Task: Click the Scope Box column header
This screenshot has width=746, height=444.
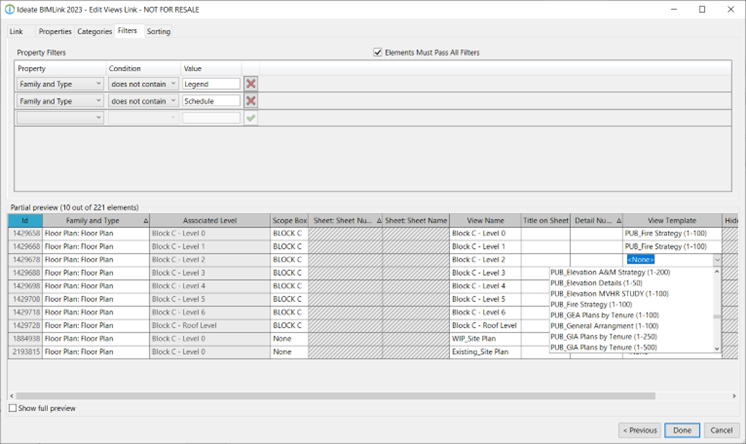Action: pos(289,220)
